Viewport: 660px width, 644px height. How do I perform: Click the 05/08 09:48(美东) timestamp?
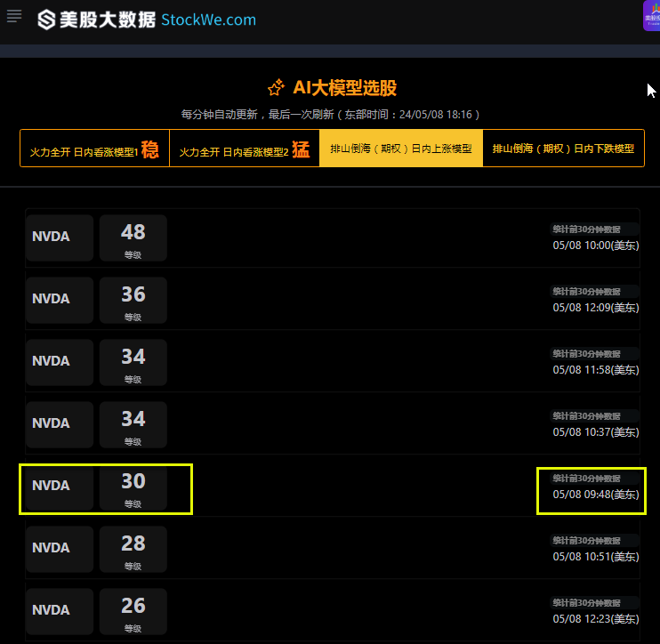click(596, 495)
